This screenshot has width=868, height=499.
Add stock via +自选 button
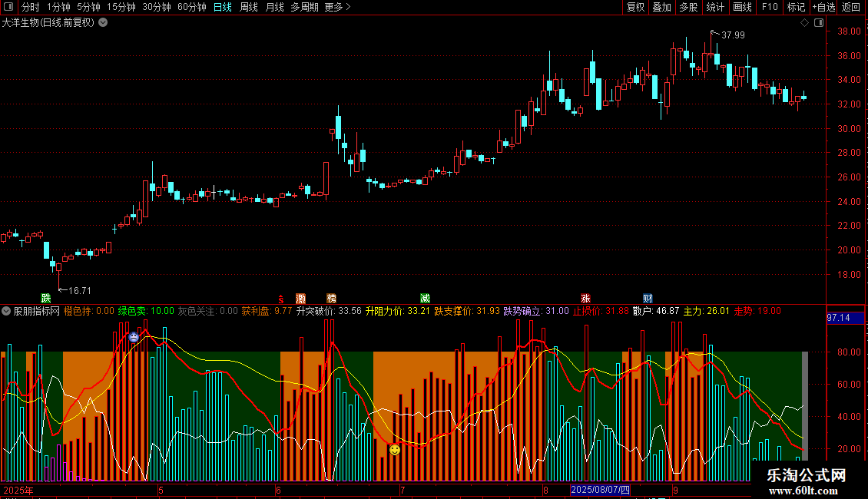(x=823, y=7)
